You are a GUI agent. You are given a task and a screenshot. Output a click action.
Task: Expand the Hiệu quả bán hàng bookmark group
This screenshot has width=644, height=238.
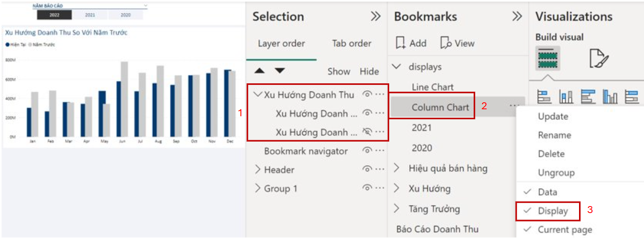(x=398, y=168)
